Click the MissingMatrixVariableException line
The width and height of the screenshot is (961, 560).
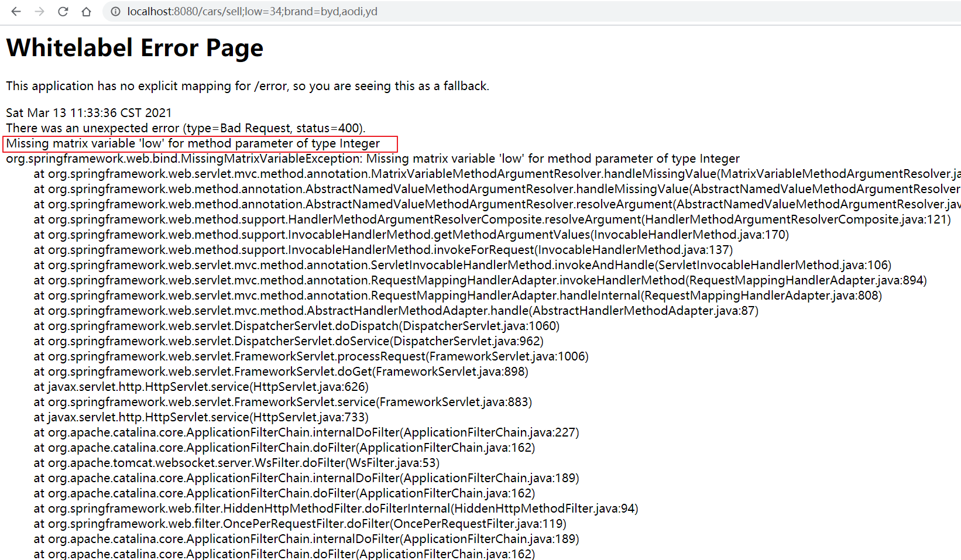click(x=373, y=159)
